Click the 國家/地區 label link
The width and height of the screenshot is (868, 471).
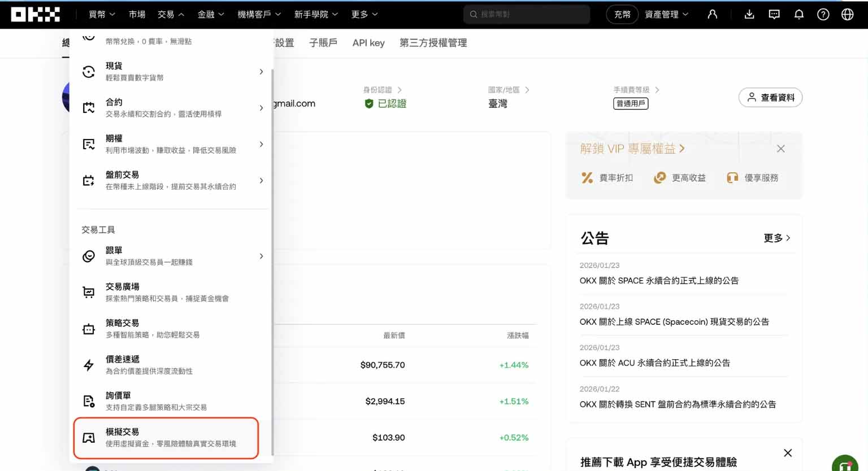click(509, 90)
